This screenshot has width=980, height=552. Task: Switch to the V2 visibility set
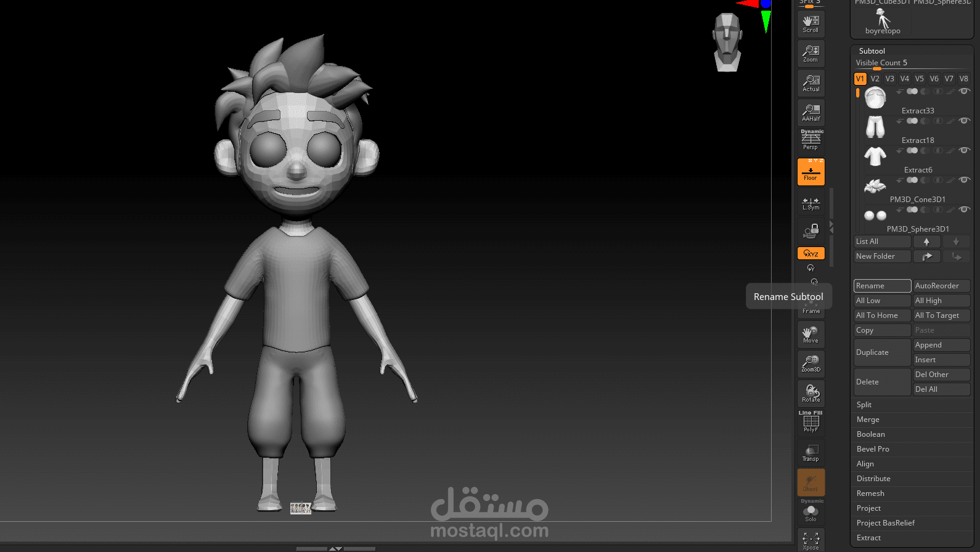pyautogui.click(x=875, y=79)
